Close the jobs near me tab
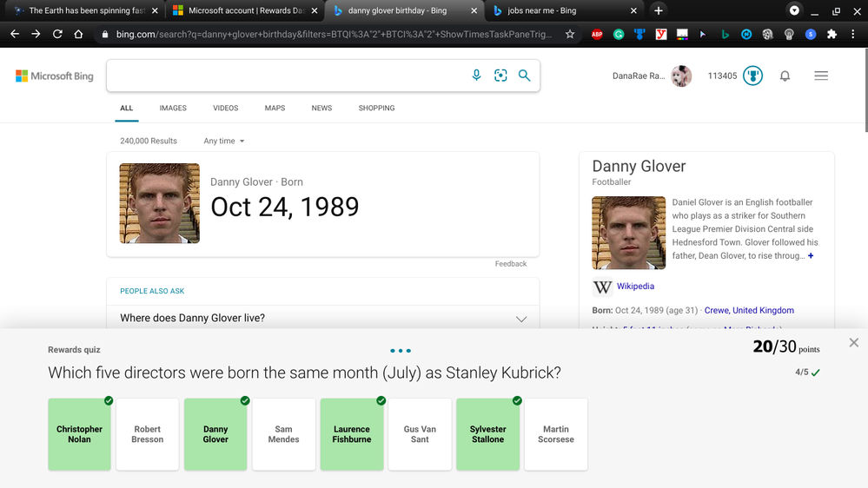868x488 pixels. point(633,10)
